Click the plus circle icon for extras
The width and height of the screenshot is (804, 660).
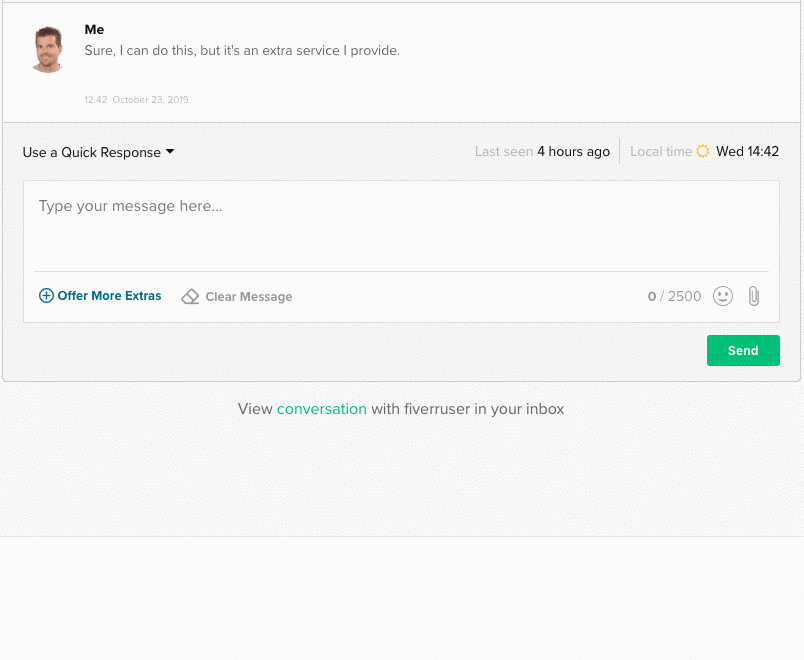pos(46,296)
